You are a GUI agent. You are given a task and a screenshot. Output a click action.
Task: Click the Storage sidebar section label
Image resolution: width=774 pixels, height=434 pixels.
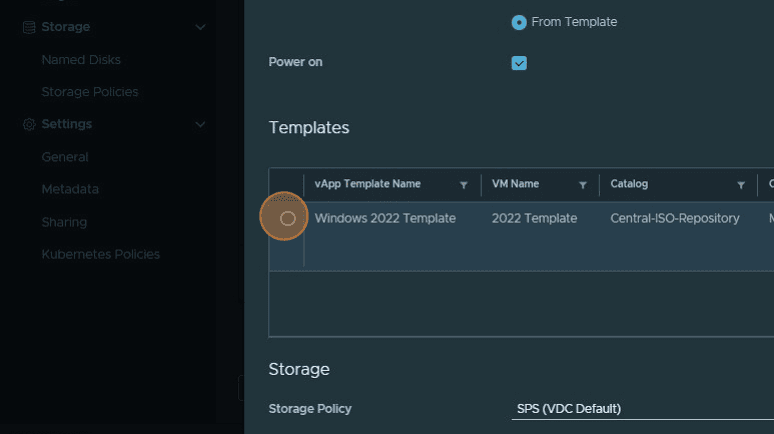(66, 27)
